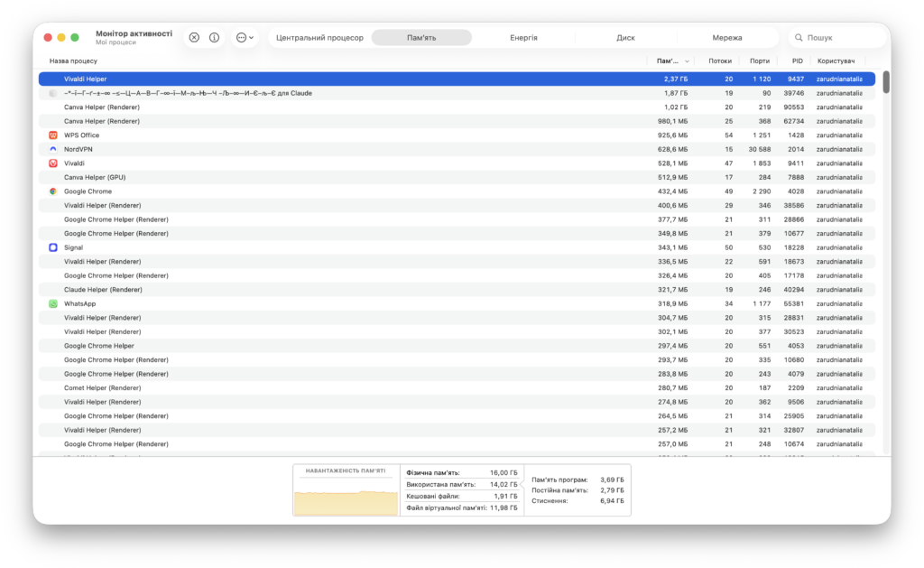Open the process info (i) button
Viewport: 924px width, 568px height.
click(215, 38)
